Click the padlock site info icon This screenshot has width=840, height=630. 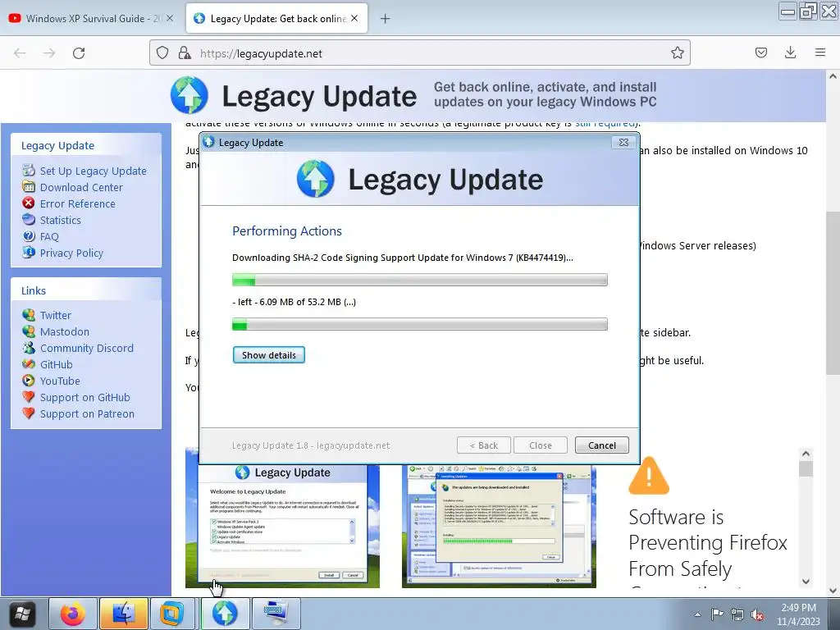(185, 52)
